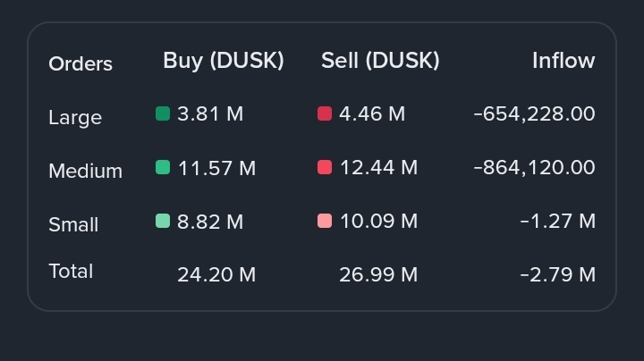
Task: Click the dark red Large sell swatch
Action: [x=325, y=113]
